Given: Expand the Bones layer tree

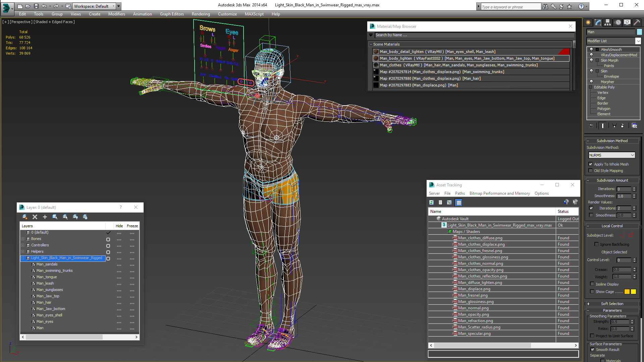Looking at the screenshot, I should [x=23, y=239].
